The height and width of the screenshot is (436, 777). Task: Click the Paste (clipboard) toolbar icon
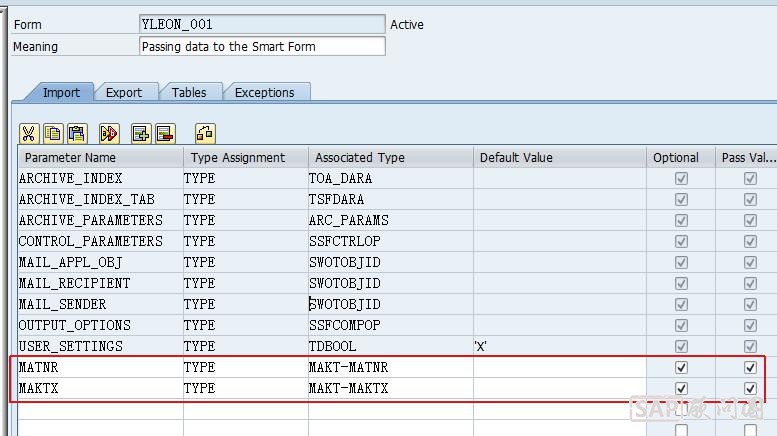77,133
